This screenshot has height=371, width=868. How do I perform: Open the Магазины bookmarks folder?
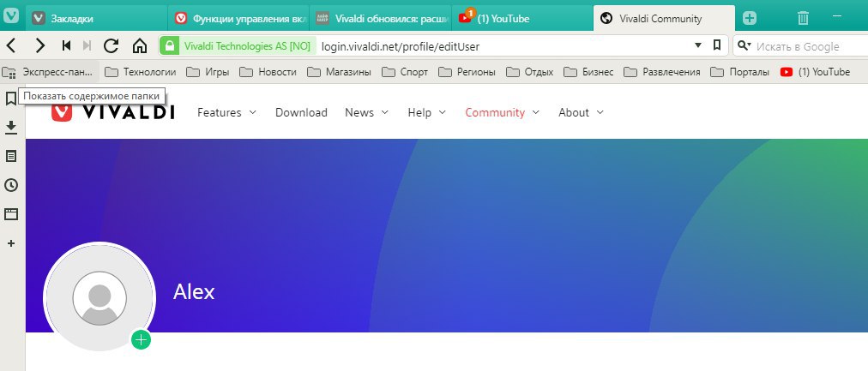[339, 72]
